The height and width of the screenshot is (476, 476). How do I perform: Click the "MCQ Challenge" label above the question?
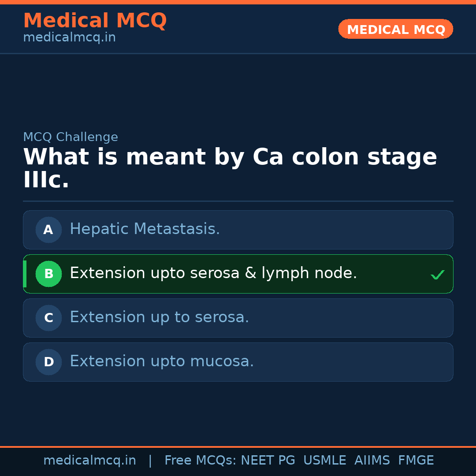[71, 138]
